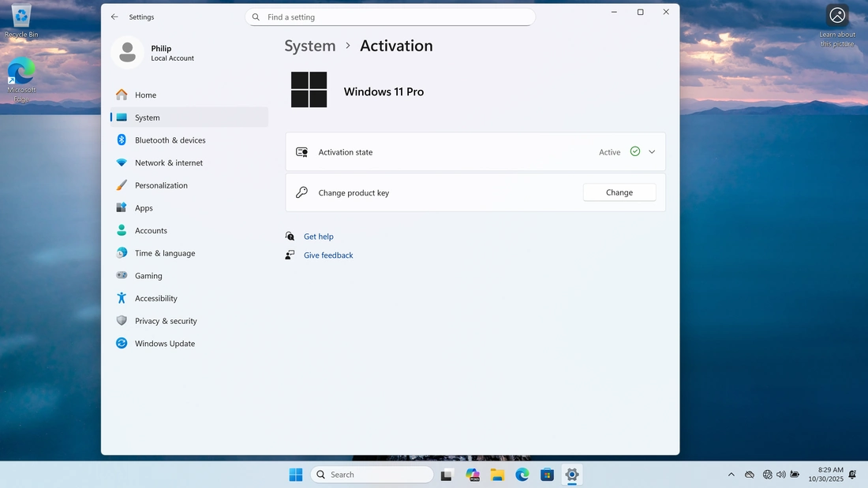The image size is (868, 488).
Task: Go to Personalization settings
Action: coord(161,186)
